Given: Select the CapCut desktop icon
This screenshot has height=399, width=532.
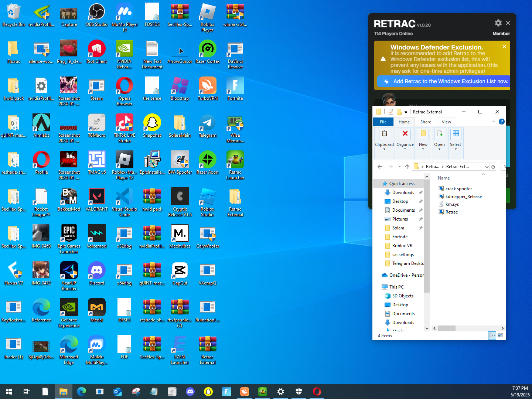Looking at the screenshot, I should click(x=180, y=274).
